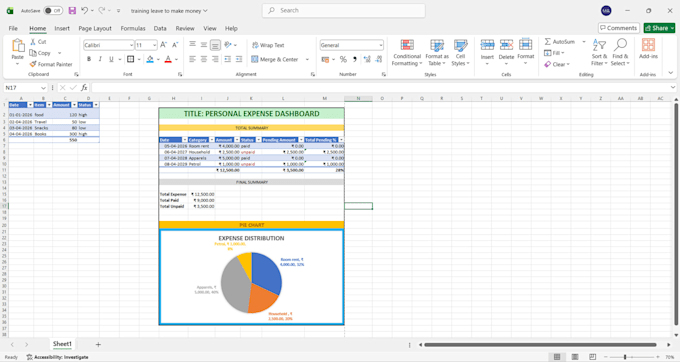Open Format as Table gallery
Viewport: 680px width, 362px height.
[437, 52]
